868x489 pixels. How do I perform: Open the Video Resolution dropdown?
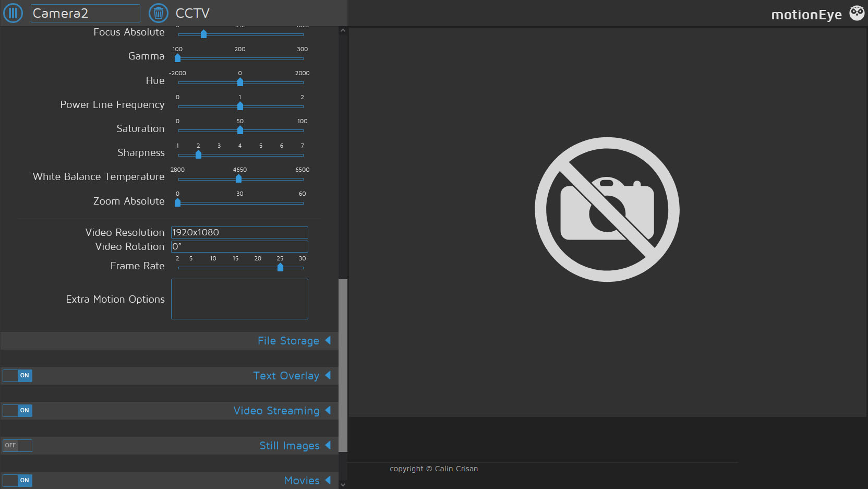(239, 232)
